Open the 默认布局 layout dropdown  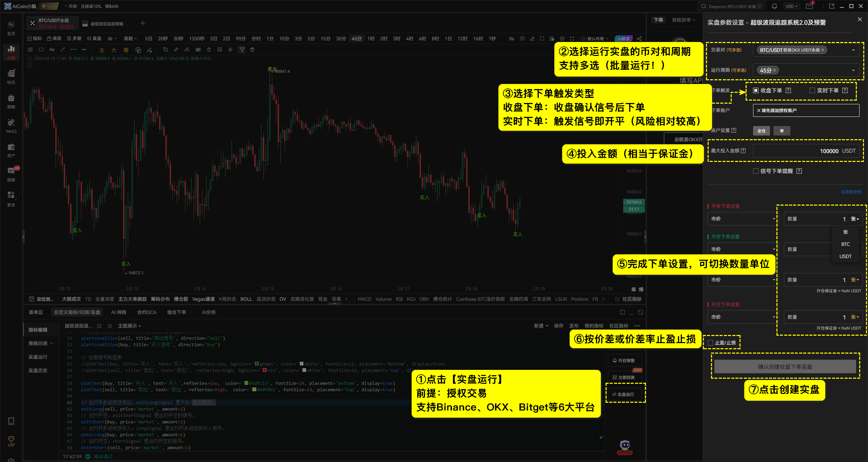(595, 39)
